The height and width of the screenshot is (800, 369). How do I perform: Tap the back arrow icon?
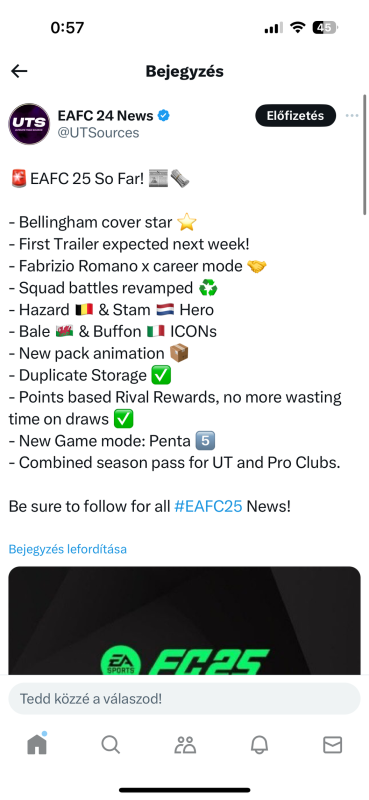pyautogui.click(x=19, y=71)
